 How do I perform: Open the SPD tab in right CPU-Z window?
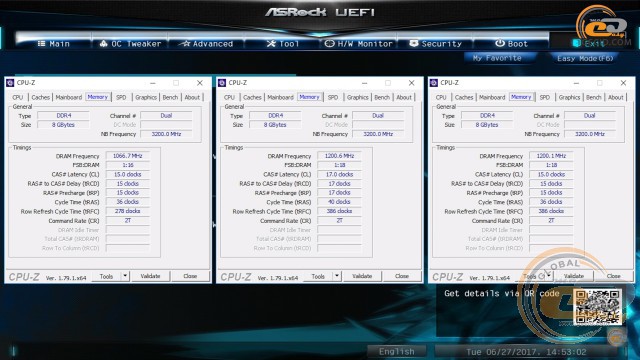click(545, 97)
